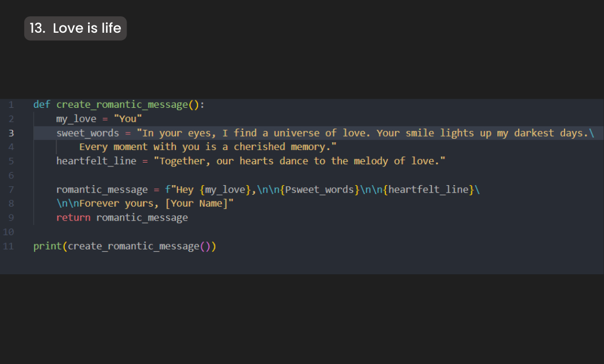Click the return keyword on line 9
Image resolution: width=604 pixels, height=364 pixels.
pos(73,217)
